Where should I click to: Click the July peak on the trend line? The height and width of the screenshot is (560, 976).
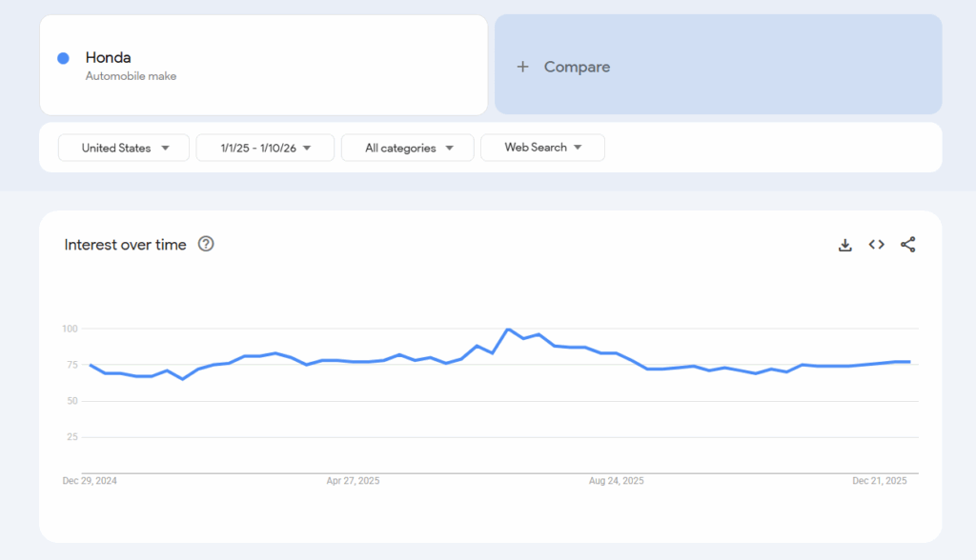pyautogui.click(x=507, y=329)
